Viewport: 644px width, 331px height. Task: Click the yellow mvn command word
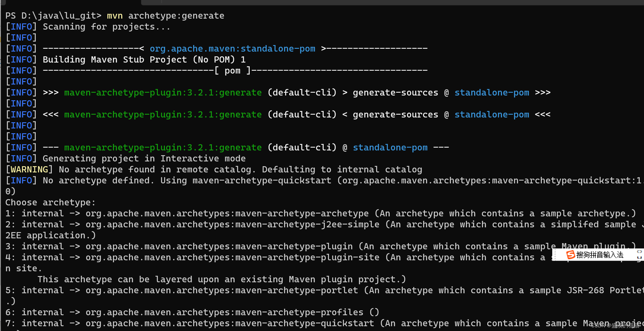point(115,15)
